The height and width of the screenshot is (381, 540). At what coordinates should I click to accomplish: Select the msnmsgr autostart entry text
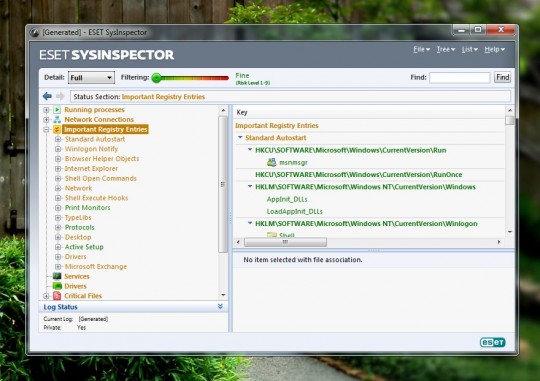[293, 162]
